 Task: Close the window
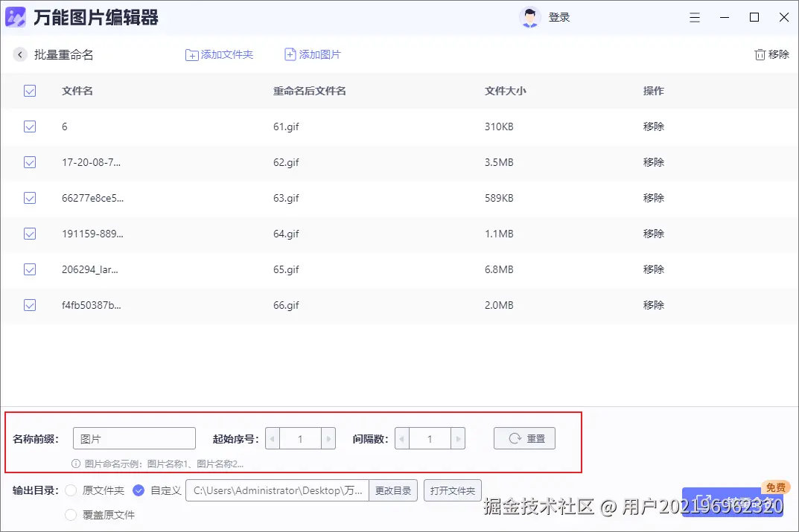click(x=784, y=17)
